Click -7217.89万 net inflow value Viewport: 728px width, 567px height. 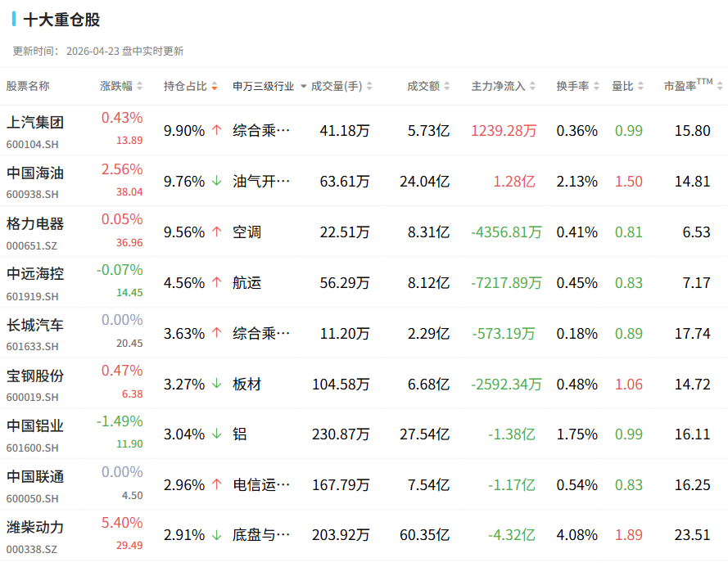point(507,283)
